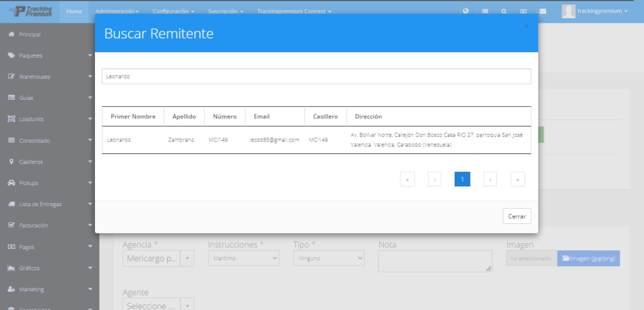Click the envelope messages icon in top bar

[543, 11]
